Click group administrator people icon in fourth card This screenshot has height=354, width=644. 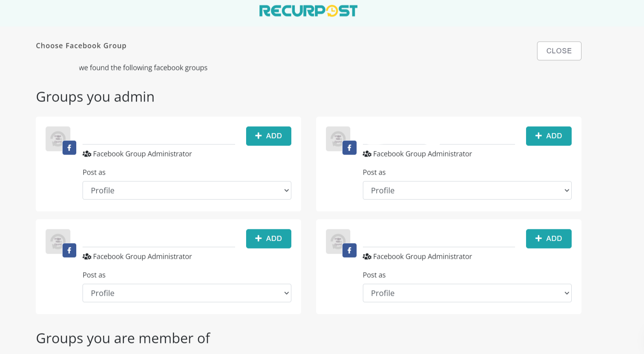[367, 256]
